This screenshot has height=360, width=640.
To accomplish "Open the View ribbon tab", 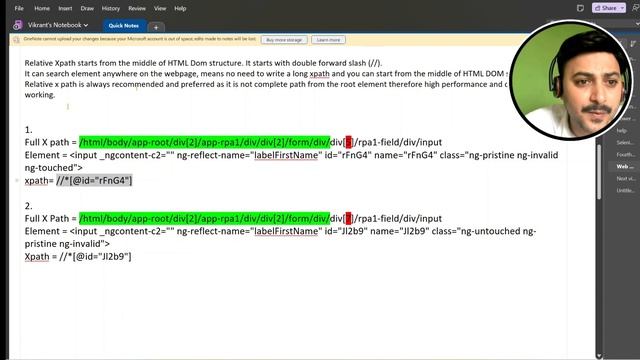I will pos(160,8).
